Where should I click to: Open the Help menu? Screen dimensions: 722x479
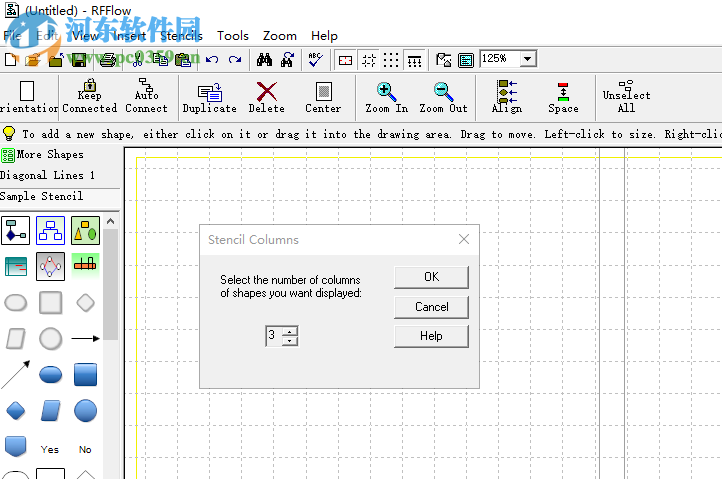click(324, 35)
